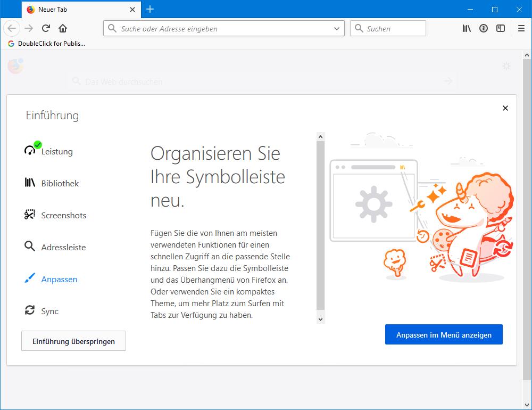Minimize the Firefox window
This screenshot has width=532, height=410.
click(470, 10)
